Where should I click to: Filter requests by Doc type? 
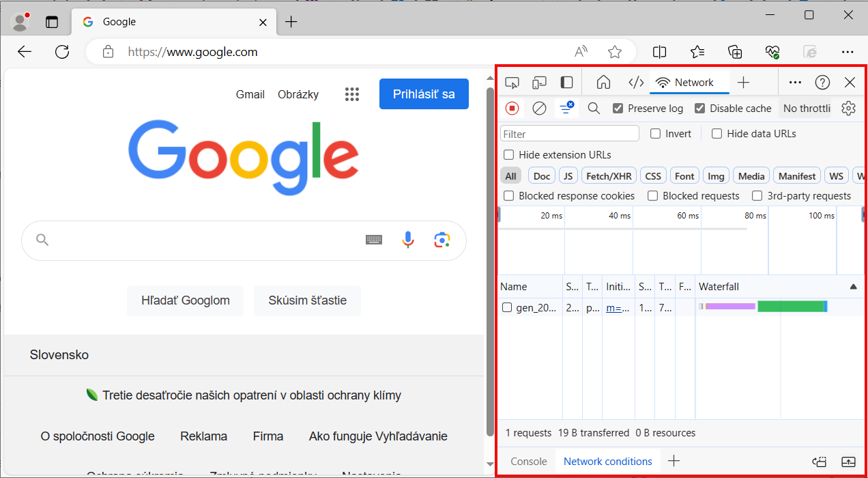[x=542, y=176]
